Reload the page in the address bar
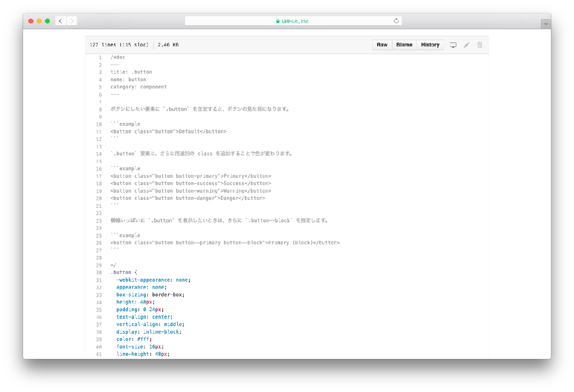The height and width of the screenshot is (392, 574). (x=396, y=21)
